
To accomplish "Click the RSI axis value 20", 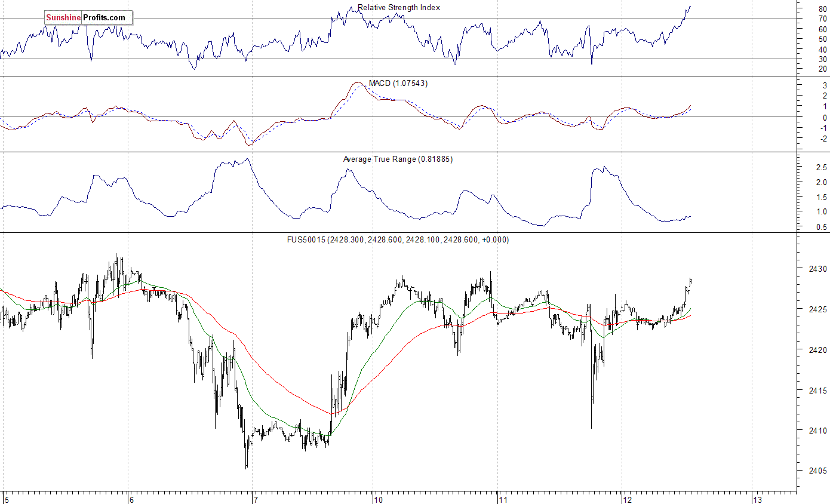I will click(823, 69).
